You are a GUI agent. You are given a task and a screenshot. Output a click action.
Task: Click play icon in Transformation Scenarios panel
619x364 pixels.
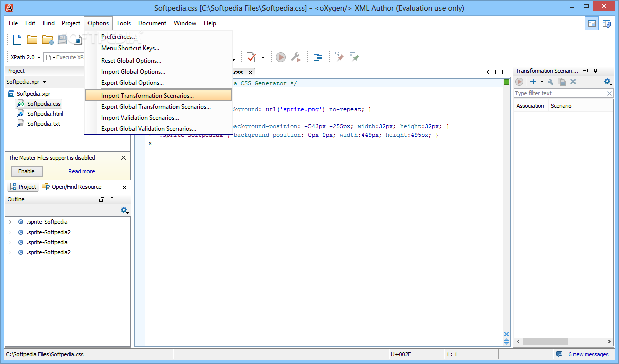coord(519,82)
